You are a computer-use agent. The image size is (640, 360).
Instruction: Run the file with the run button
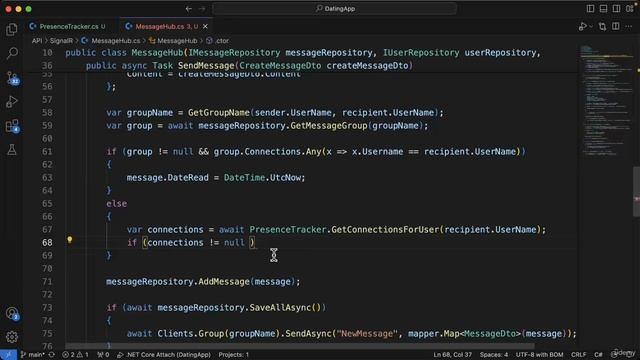tap(582, 27)
